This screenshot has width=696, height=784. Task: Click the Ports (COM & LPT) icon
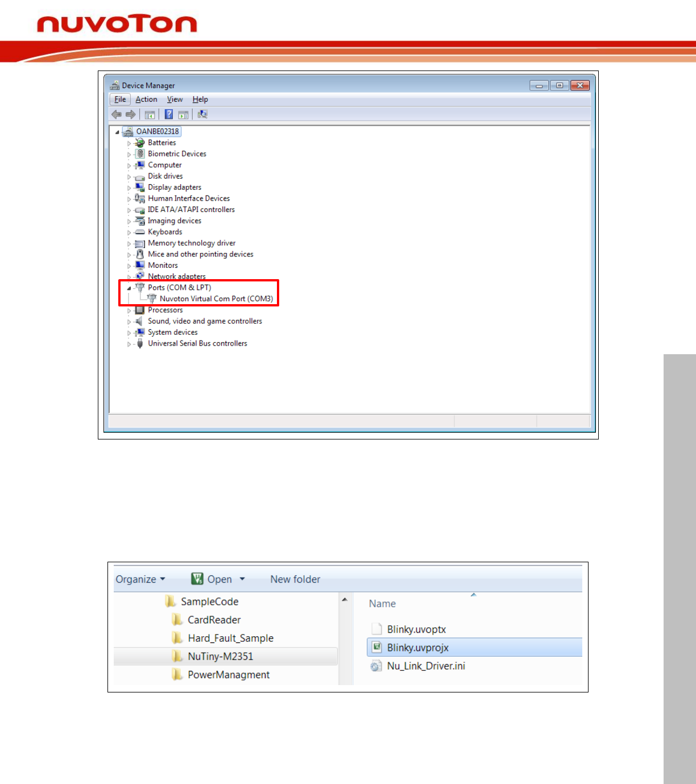click(140, 288)
